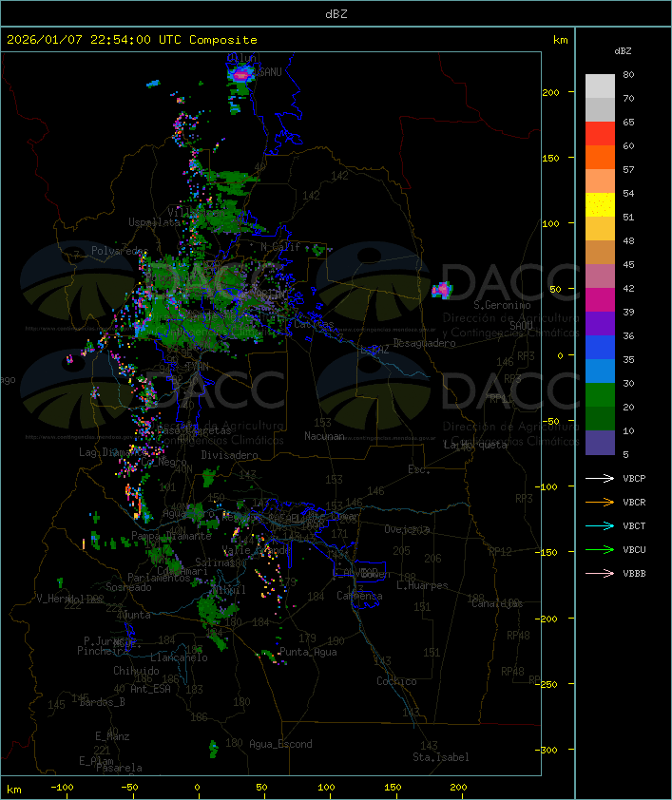Screen dimensions: 672x800
Task: Click the Carmensa place label
Action: tap(359, 596)
